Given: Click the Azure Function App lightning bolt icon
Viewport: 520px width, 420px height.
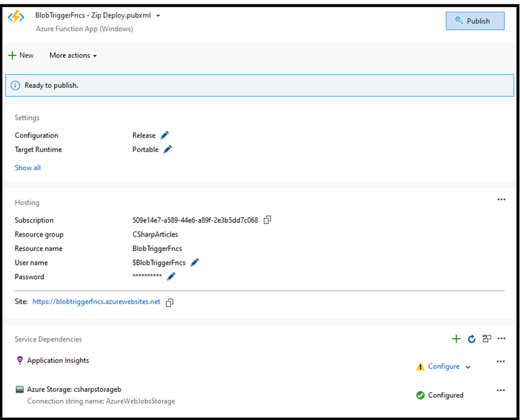Looking at the screenshot, I should coord(16,18).
